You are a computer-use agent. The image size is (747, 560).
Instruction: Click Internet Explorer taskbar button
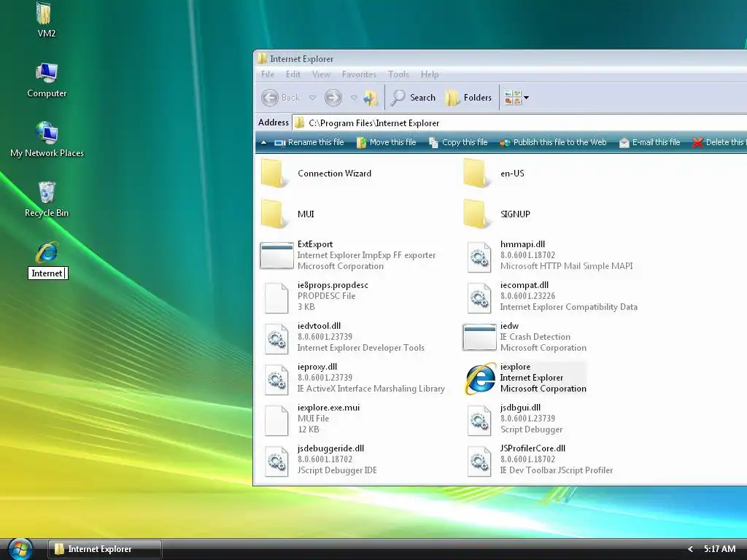(x=105, y=549)
